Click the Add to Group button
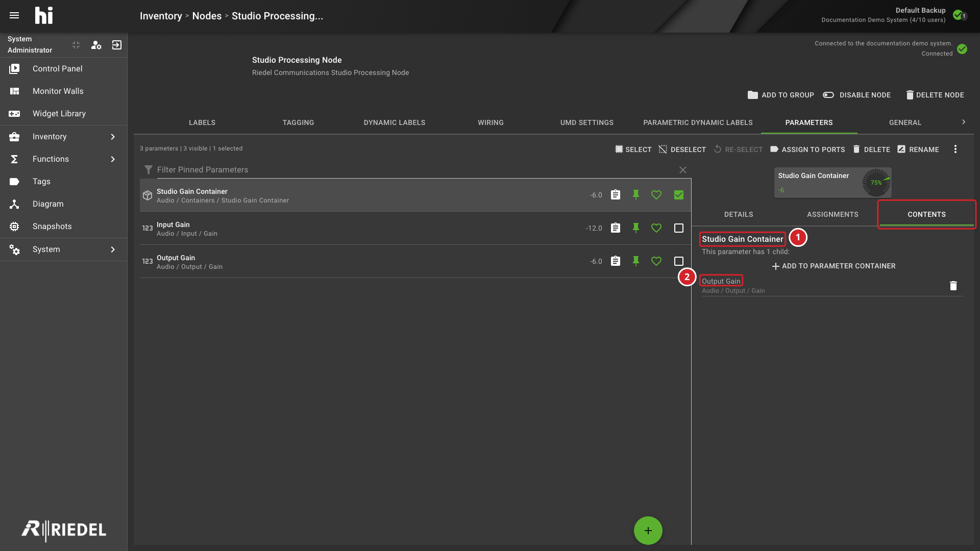 pyautogui.click(x=781, y=95)
